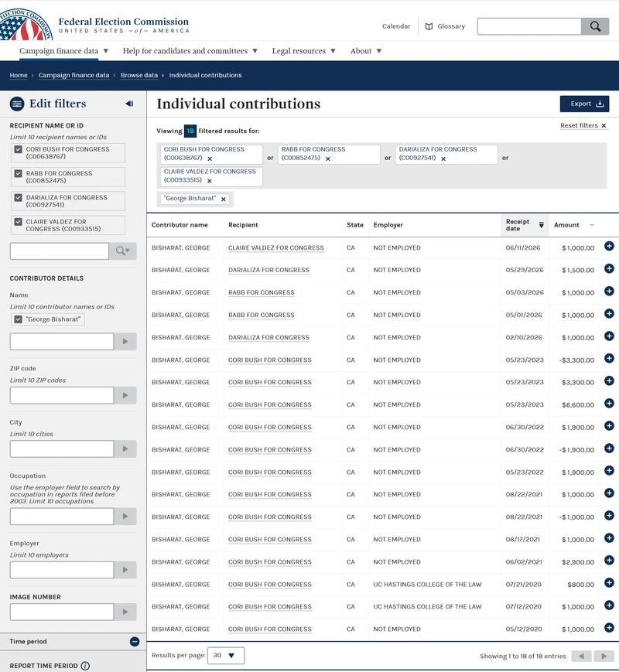Go to the next results page
The width and height of the screenshot is (619, 672).
[604, 656]
